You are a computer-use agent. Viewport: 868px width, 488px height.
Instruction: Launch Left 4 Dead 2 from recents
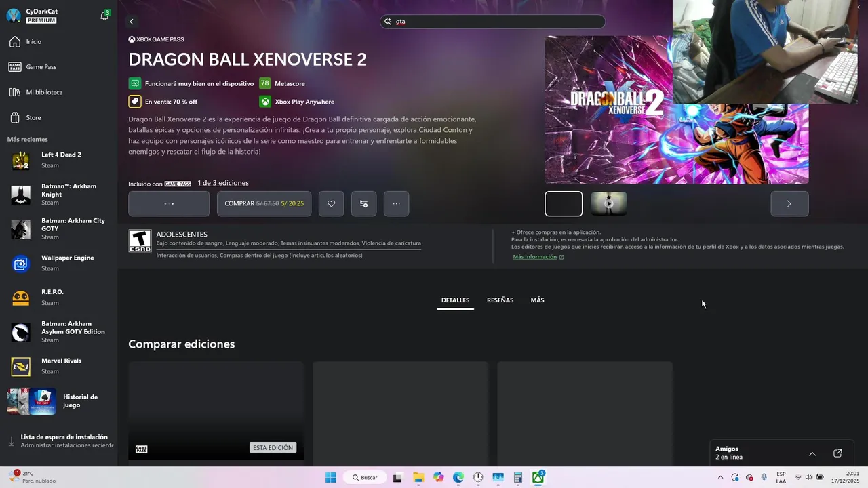tap(58, 160)
